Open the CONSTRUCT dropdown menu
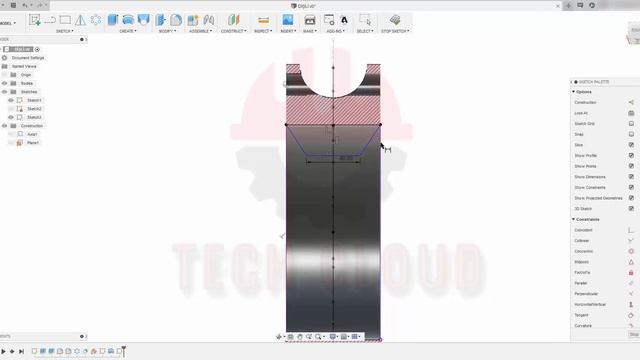The width and height of the screenshot is (640, 360). (233, 31)
